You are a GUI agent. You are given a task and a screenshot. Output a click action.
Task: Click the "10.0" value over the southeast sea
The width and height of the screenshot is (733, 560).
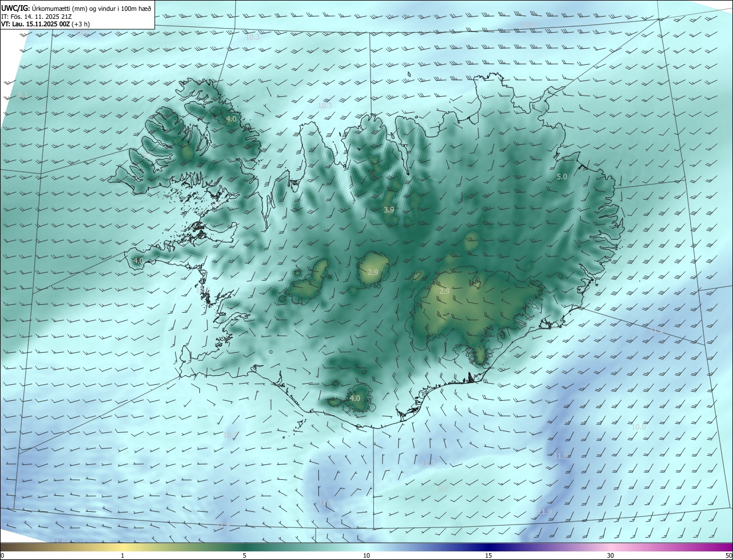pyautogui.click(x=639, y=427)
